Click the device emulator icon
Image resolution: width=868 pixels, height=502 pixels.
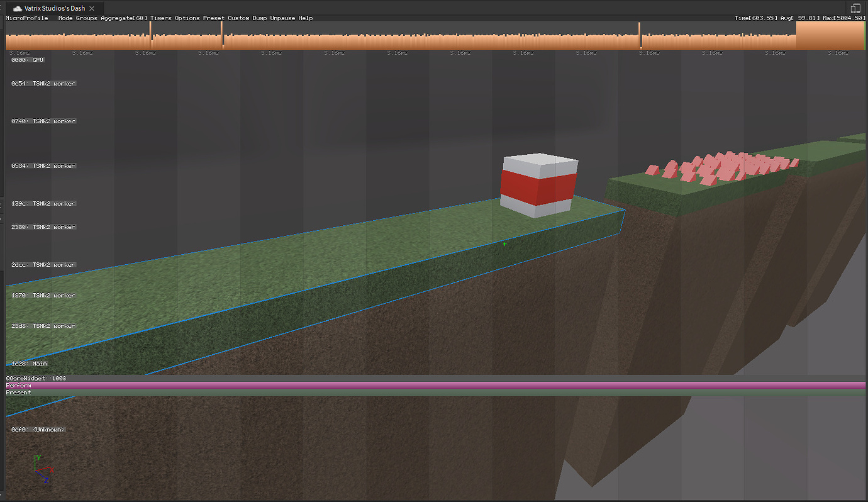click(855, 8)
